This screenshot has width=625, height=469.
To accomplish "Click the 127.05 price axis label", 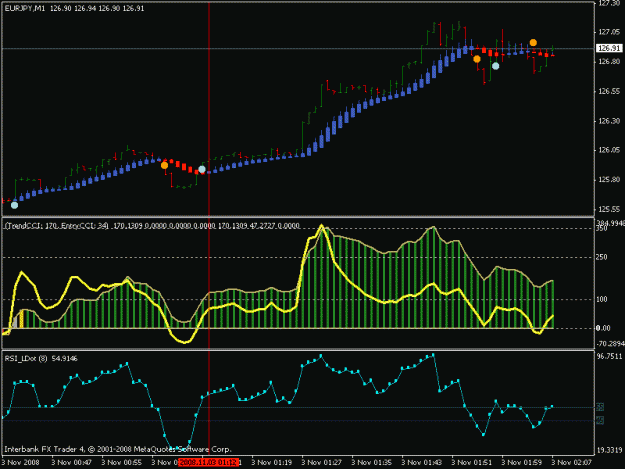I will [x=609, y=32].
